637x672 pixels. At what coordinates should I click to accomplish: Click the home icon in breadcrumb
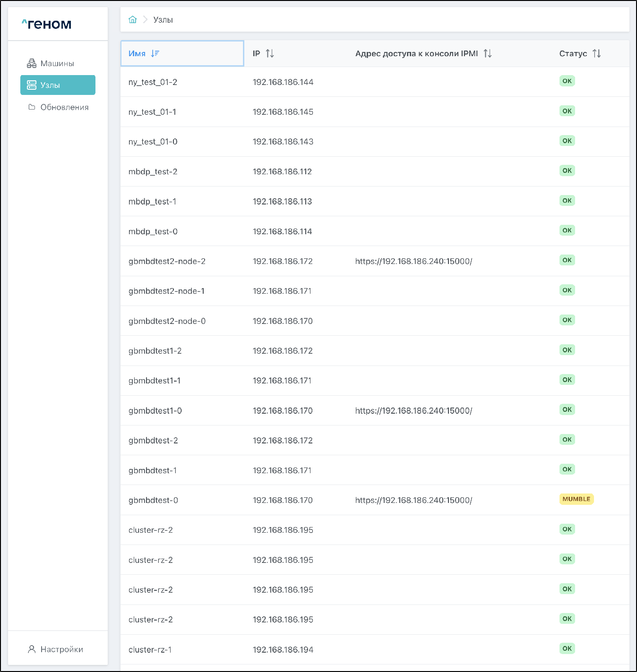pyautogui.click(x=133, y=19)
